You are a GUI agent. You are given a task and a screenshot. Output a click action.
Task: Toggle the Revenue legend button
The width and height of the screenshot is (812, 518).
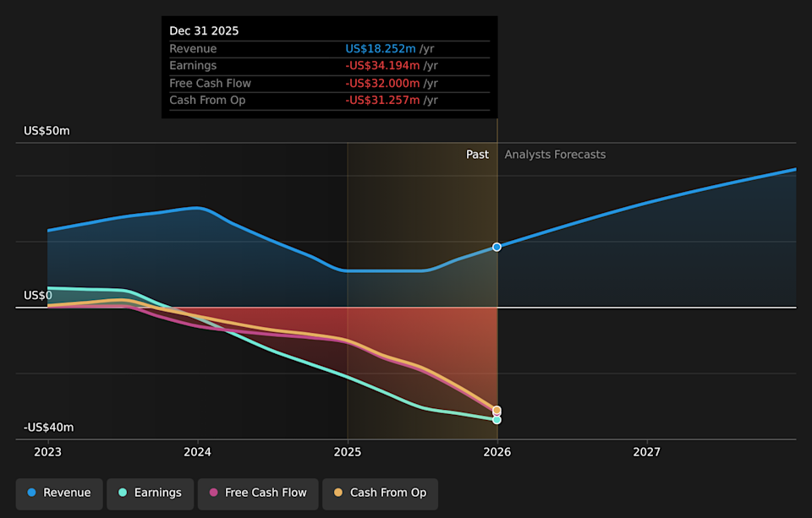tap(59, 493)
